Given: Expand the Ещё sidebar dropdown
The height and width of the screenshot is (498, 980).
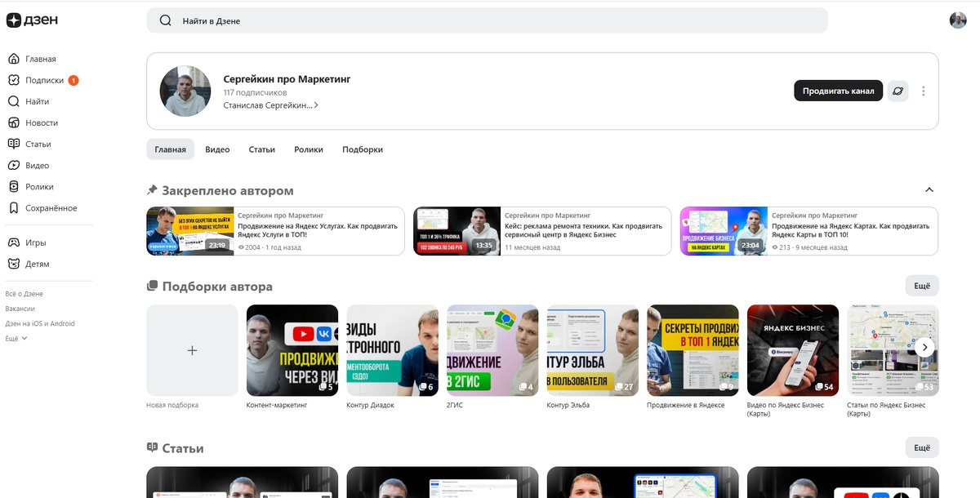Looking at the screenshot, I should (x=16, y=338).
